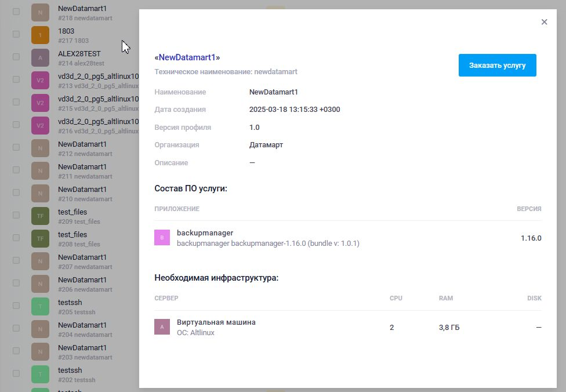This screenshot has height=392, width=566.
Task: Close the service details dialog
Action: point(544,22)
